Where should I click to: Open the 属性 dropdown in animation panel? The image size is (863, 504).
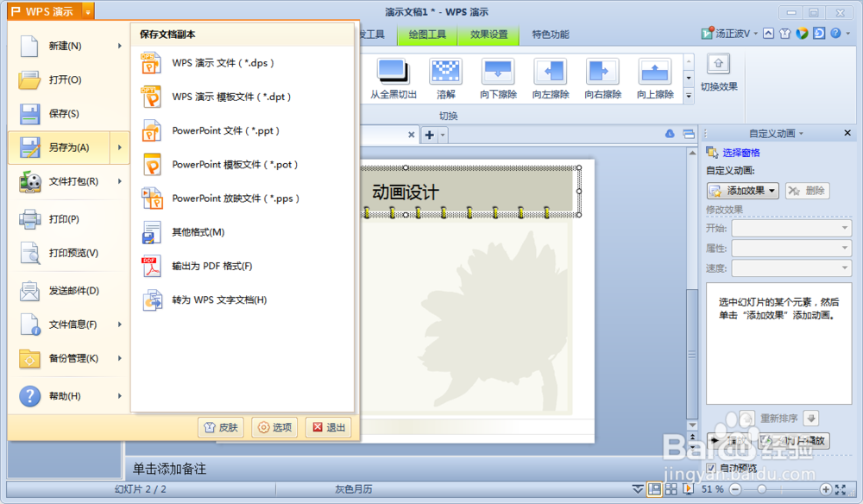pos(791,249)
